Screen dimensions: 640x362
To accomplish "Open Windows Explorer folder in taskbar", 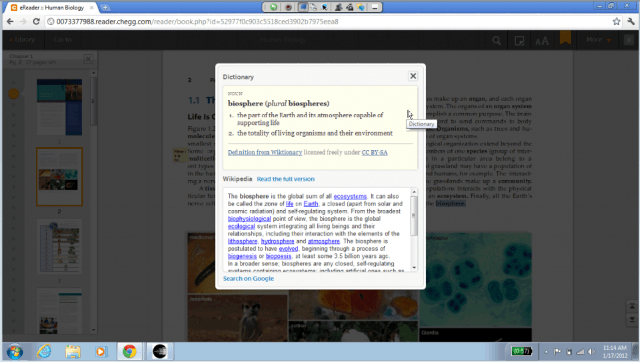I will [x=73, y=351].
